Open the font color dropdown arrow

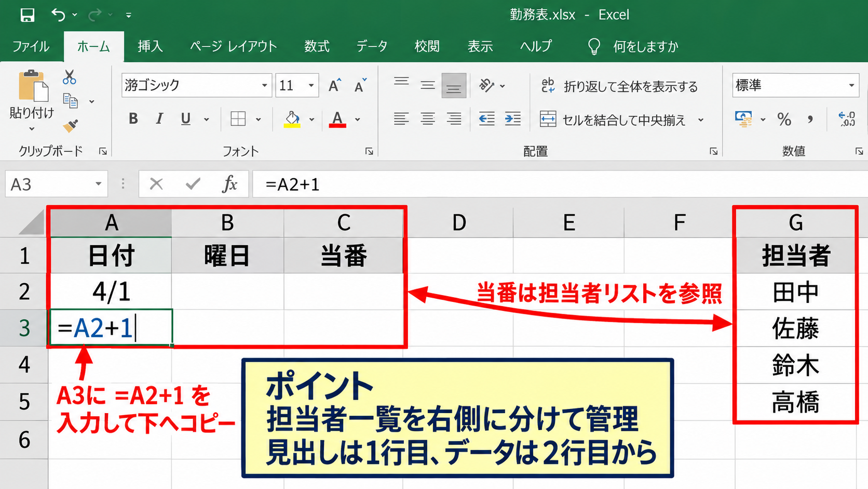tap(358, 120)
